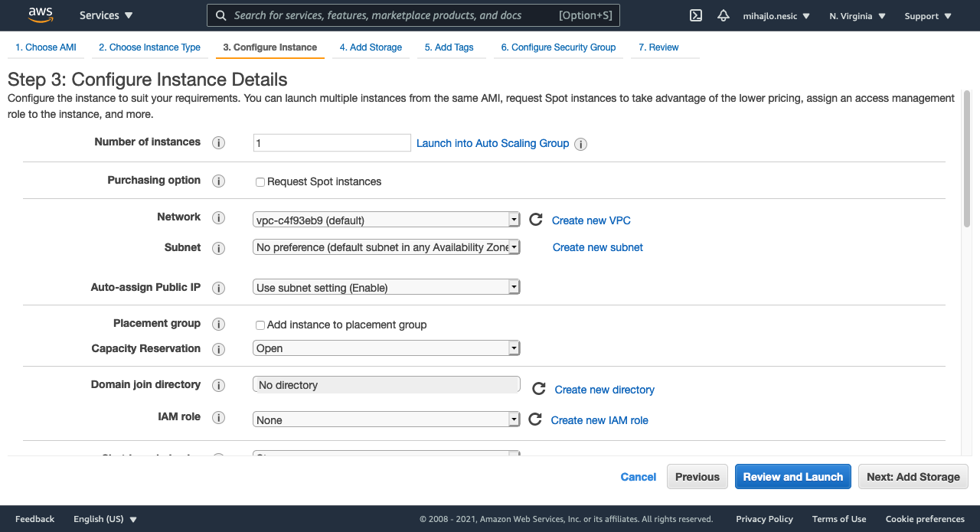Go to the Add Tags step
Viewport: 980px width, 532px height.
click(449, 47)
